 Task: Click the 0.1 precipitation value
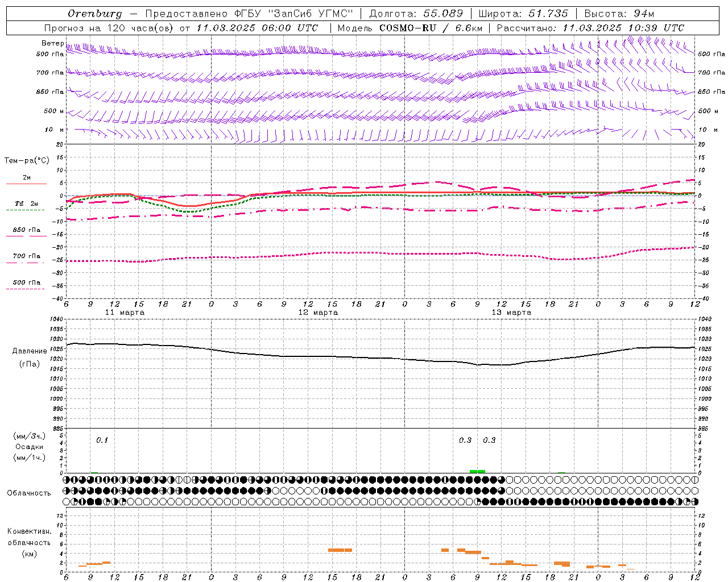102,440
